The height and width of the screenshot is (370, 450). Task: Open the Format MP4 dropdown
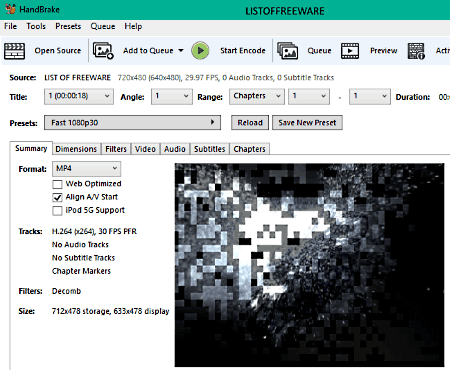(x=86, y=169)
